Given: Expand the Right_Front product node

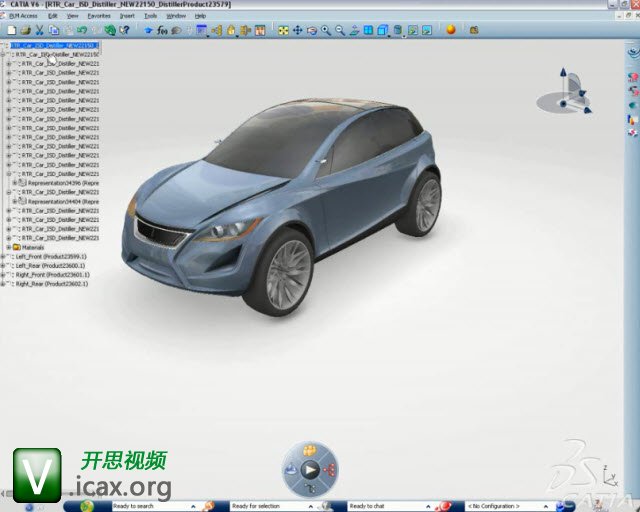Looking at the screenshot, I should [x=3, y=275].
